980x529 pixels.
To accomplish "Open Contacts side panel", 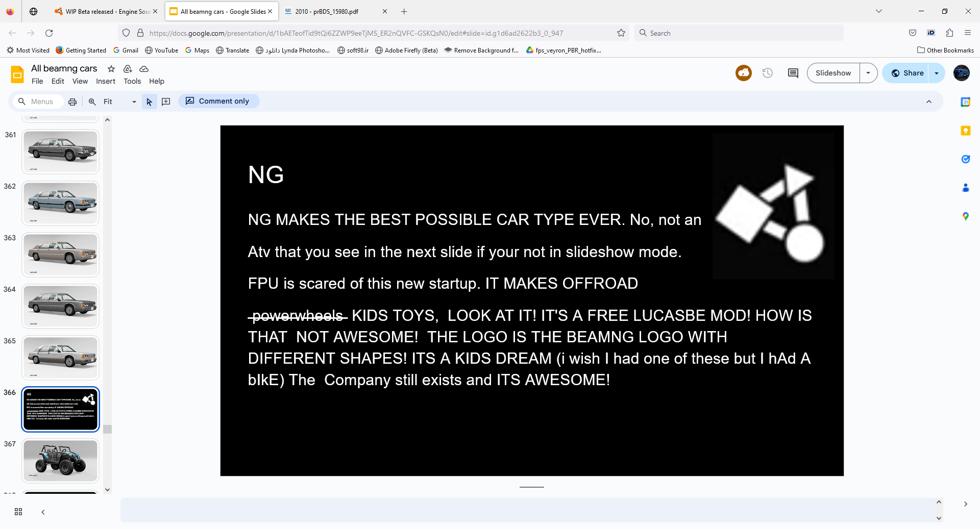I will click(x=966, y=188).
